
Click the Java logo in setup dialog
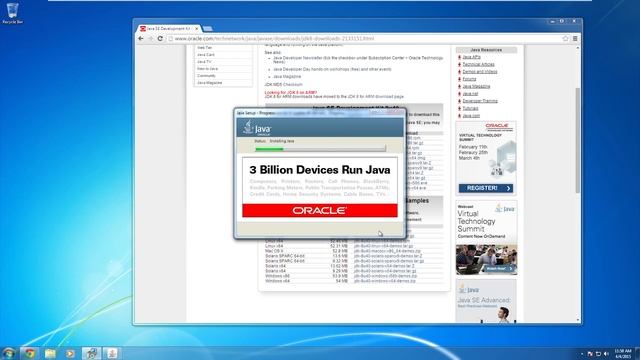257,128
